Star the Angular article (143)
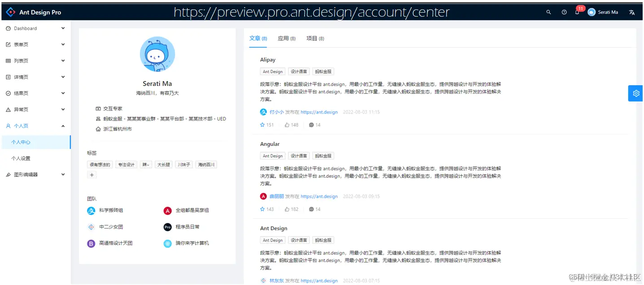644x285 pixels. (x=262, y=209)
